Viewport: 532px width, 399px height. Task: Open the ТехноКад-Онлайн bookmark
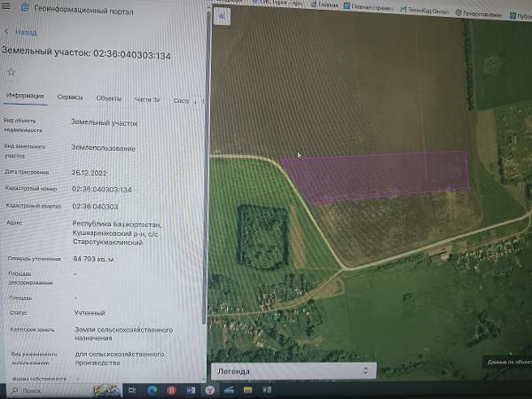424,11
